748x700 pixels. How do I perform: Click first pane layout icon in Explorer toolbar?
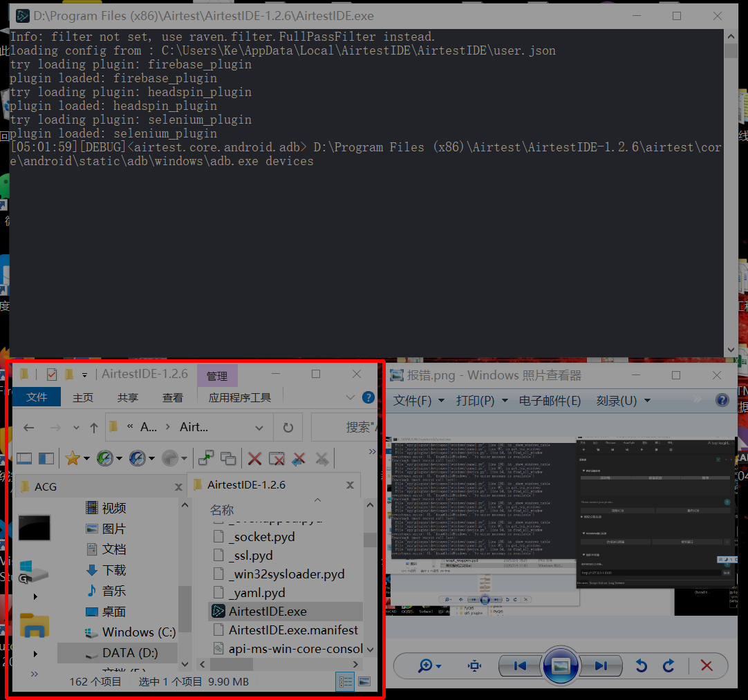[24, 459]
